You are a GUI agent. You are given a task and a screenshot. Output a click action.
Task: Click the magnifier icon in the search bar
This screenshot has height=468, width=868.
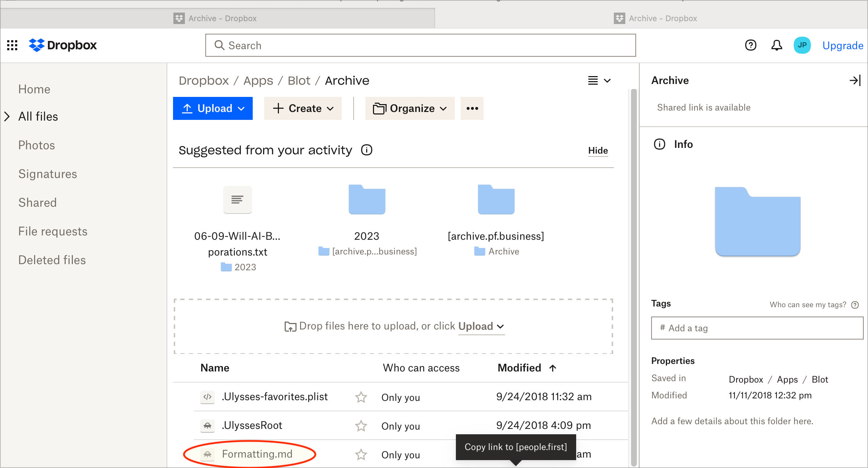[219, 45]
